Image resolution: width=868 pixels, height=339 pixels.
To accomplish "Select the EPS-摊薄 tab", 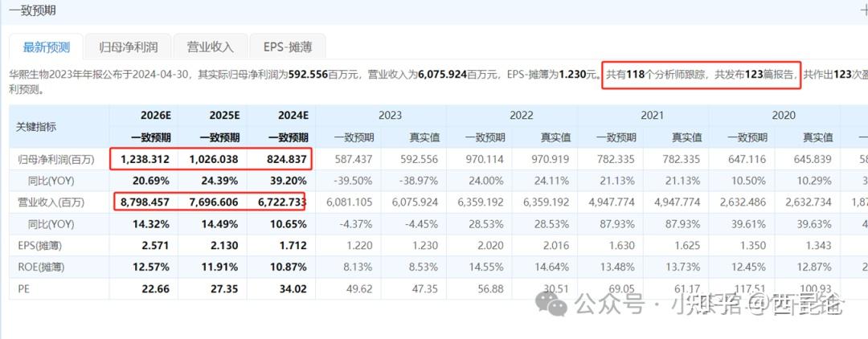I will pos(288,47).
